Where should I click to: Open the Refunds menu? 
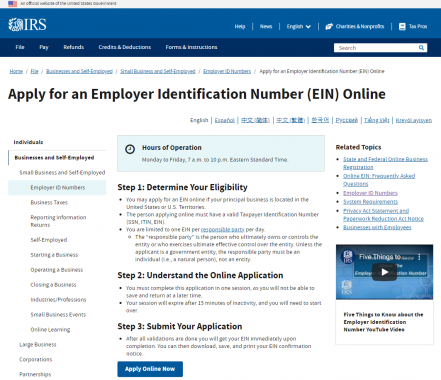[74, 47]
